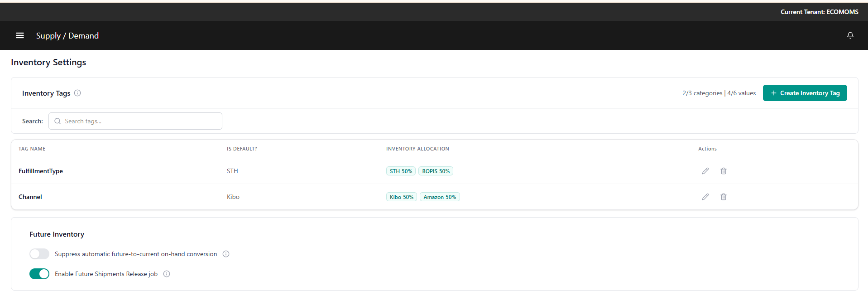Select the BOPIS 50% allocation chip
This screenshot has width=868, height=306.
(x=436, y=171)
